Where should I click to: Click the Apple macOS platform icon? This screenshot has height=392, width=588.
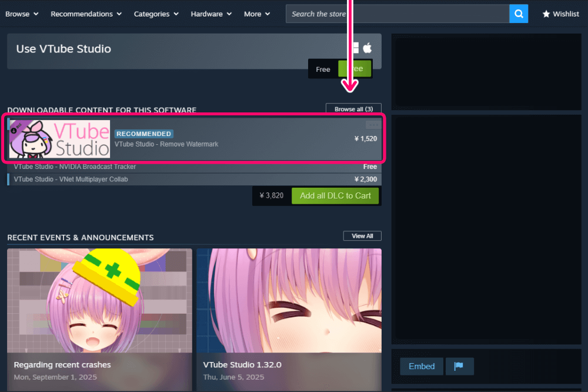pos(367,48)
